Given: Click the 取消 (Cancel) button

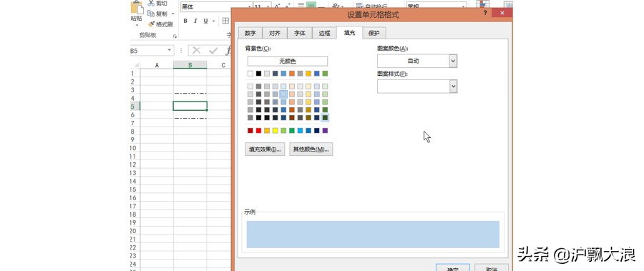Looking at the screenshot, I should pos(491,267).
